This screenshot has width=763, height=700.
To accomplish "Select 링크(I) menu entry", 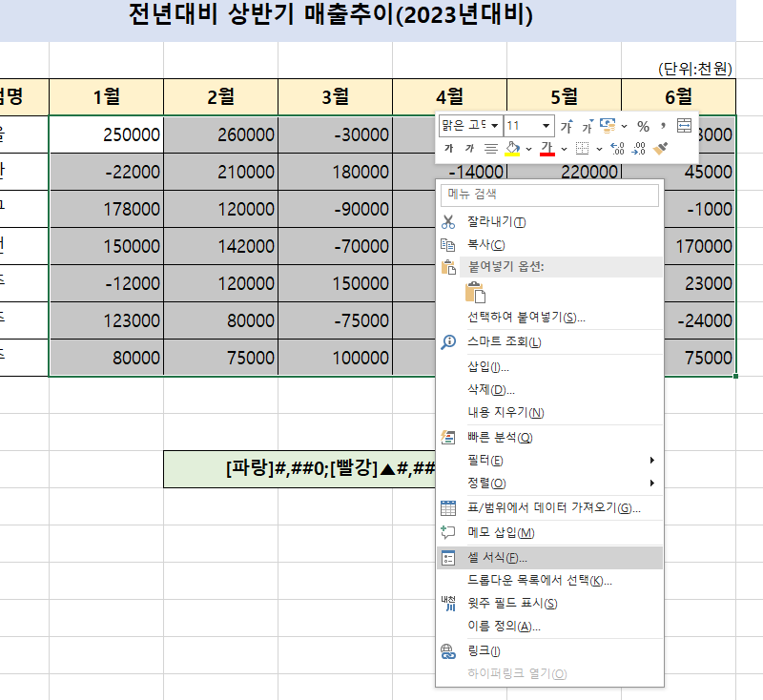I will [550, 650].
